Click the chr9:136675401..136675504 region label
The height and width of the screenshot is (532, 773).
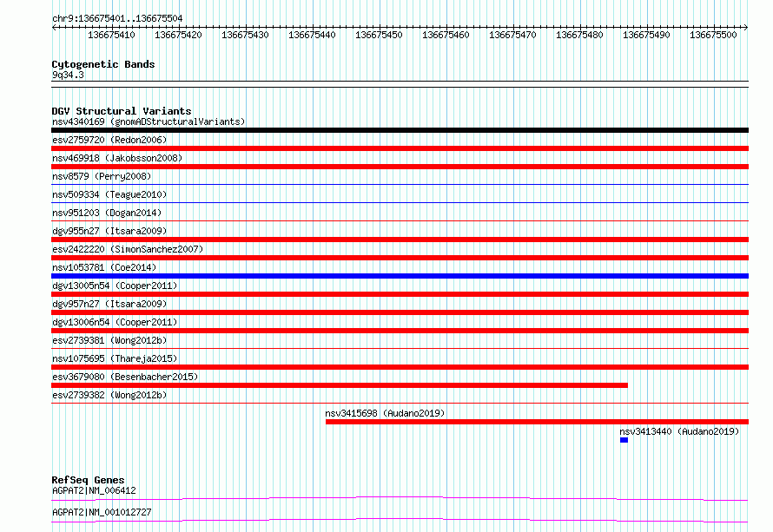click(x=117, y=18)
